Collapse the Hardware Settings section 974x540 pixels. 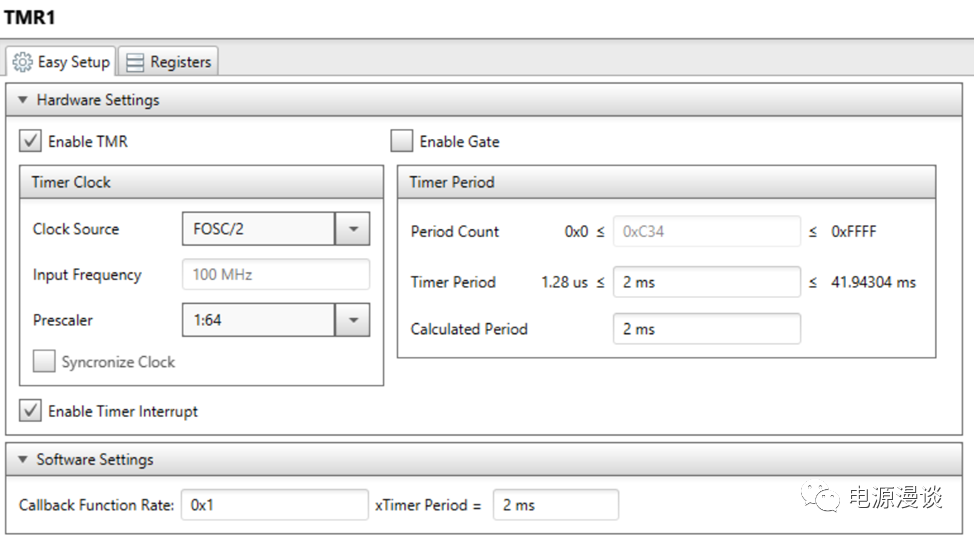[23, 101]
